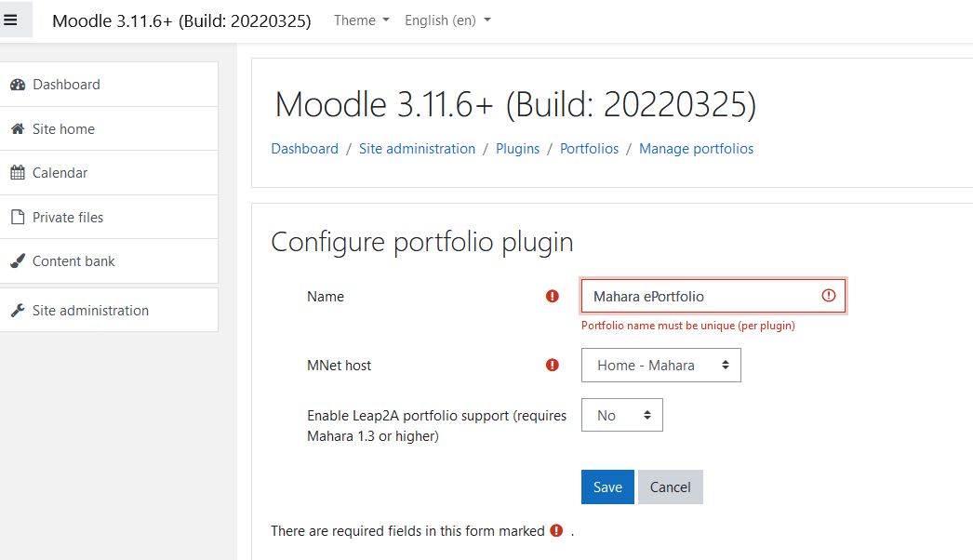Click Manage portfolios breadcrumb link
Viewport: 973px width, 560px height.
click(x=696, y=149)
